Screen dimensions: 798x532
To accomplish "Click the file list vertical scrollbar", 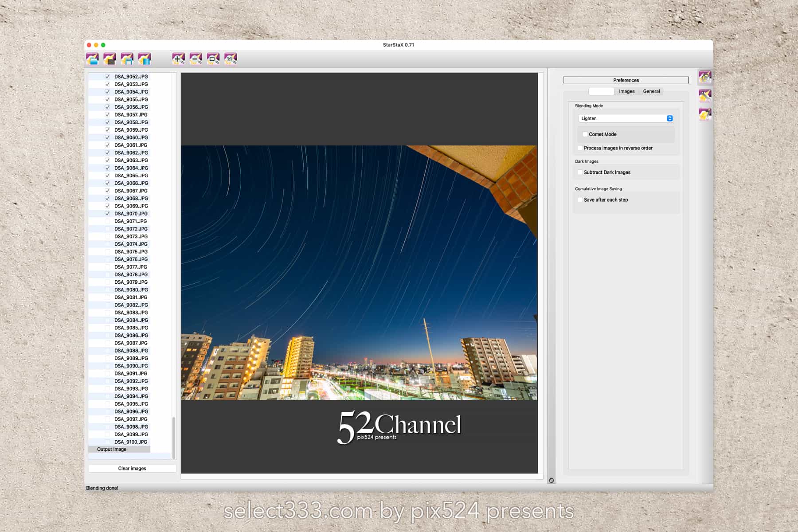I will [x=173, y=438].
